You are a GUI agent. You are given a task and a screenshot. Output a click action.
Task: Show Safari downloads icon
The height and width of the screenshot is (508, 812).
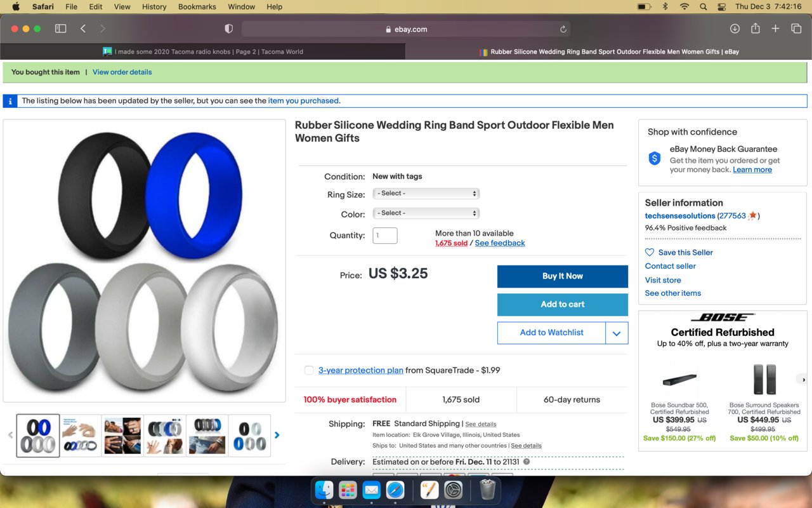(735, 29)
